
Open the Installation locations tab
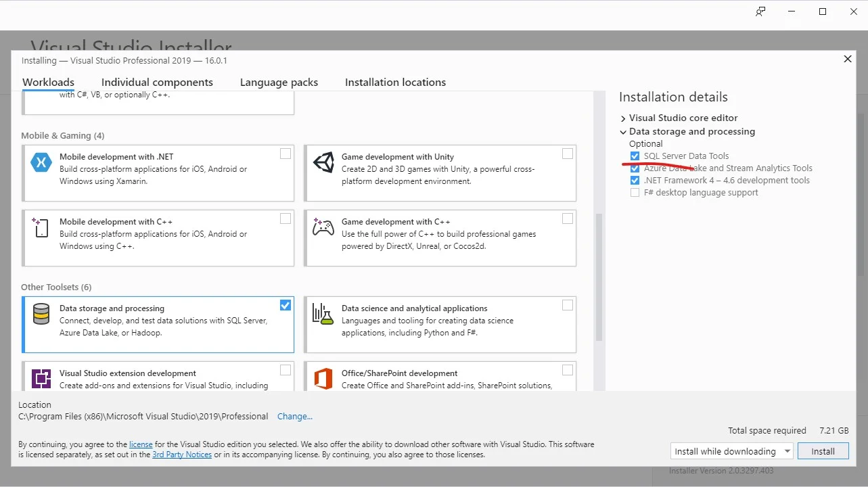[395, 83]
